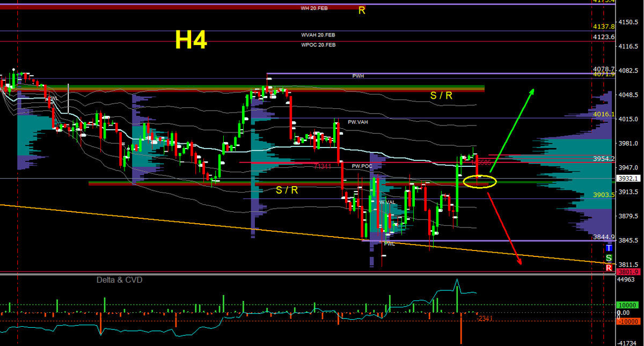This screenshot has height=346, width=644.
Task: Click the 3811.5 price axis value
Action: (630, 264)
